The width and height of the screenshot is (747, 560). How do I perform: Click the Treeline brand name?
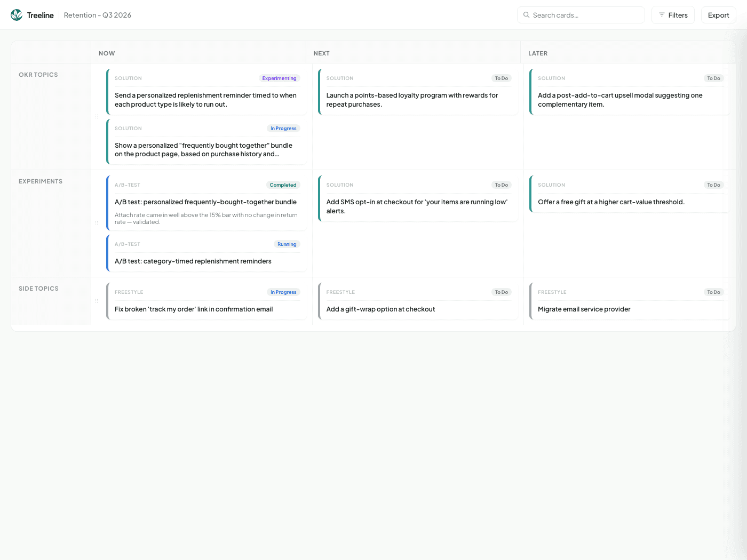(x=41, y=15)
